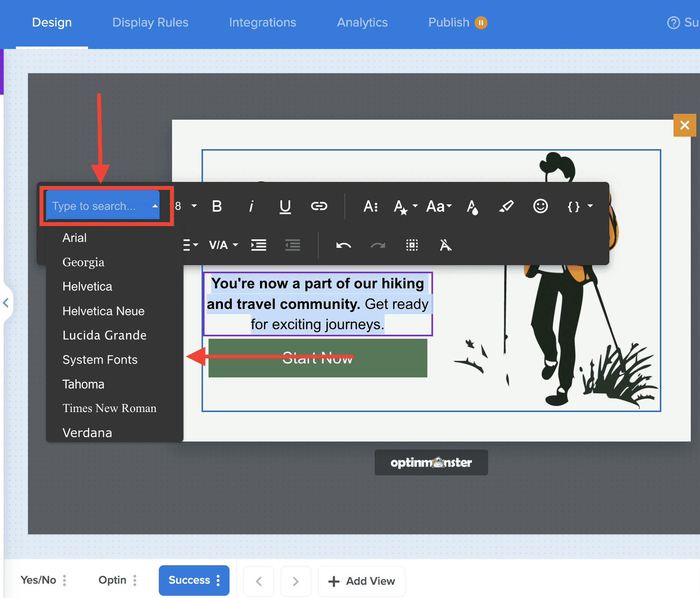The image size is (700, 598).
Task: Click the select all icon
Action: [x=412, y=245]
